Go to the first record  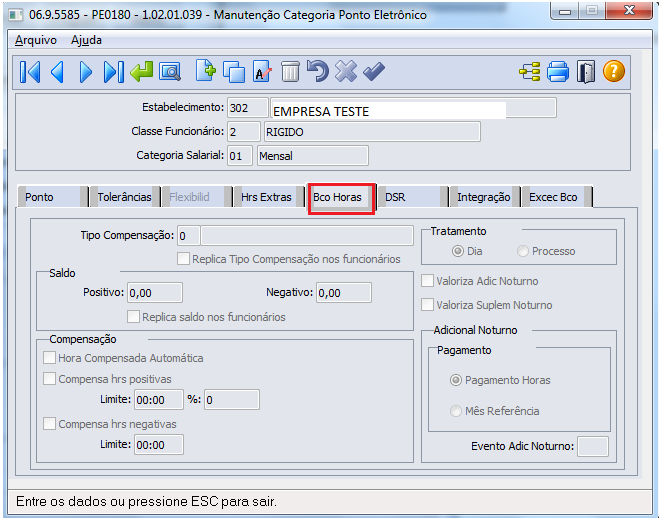click(30, 72)
